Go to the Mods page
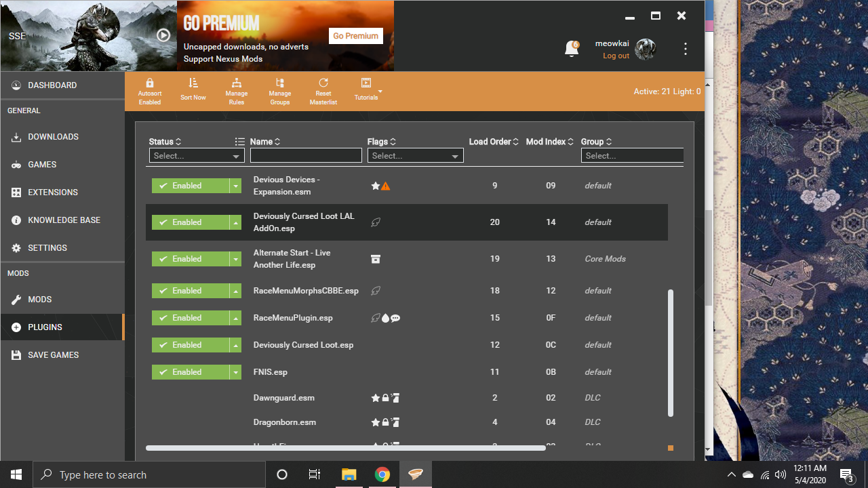 62,300
